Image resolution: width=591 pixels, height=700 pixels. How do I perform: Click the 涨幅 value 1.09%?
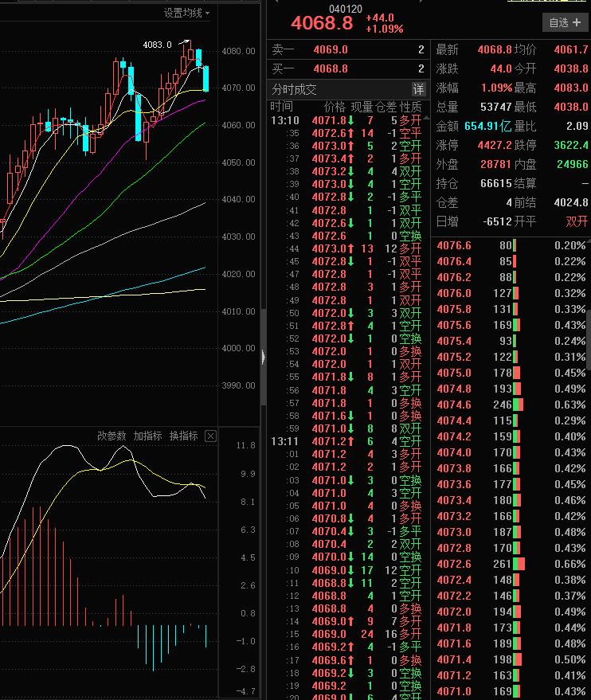point(496,88)
